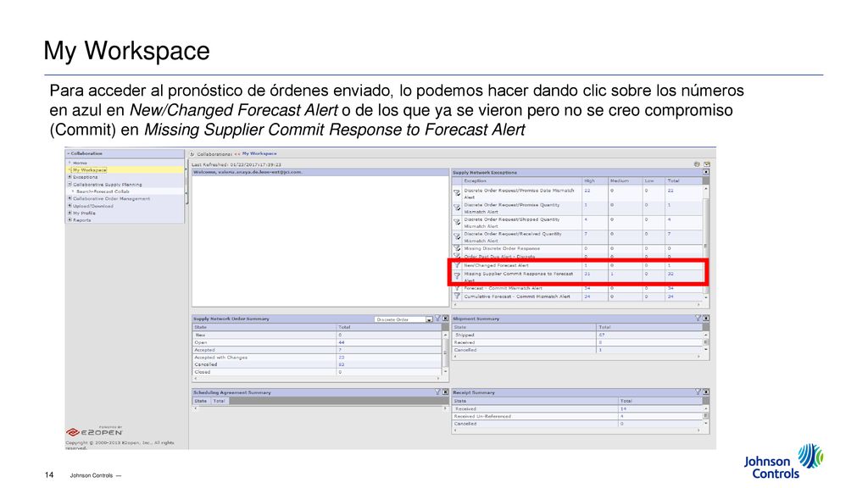Click the Last Refreshed timestamp text
868x488 pixels.
pyautogui.click(x=236, y=164)
